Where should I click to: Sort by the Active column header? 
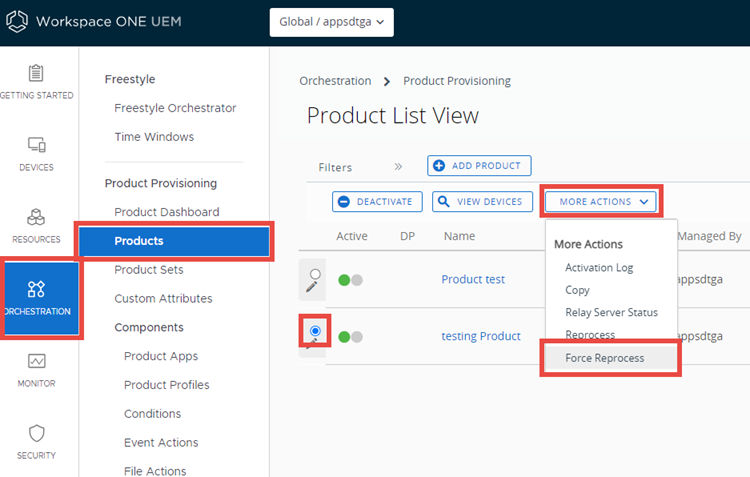point(352,236)
